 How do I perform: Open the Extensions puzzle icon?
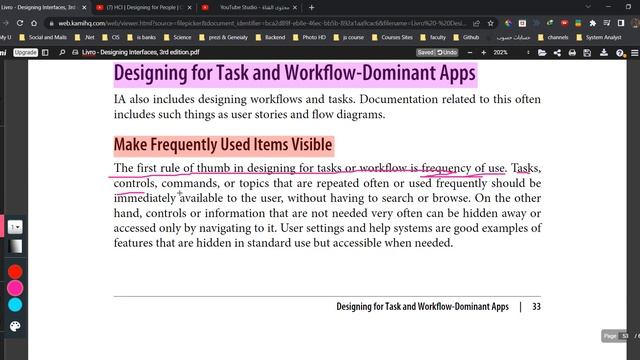[593, 23]
